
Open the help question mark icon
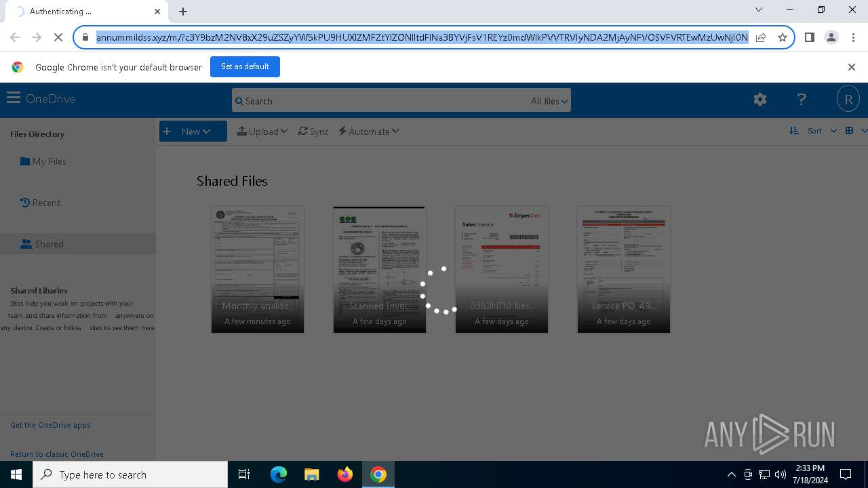coord(802,100)
